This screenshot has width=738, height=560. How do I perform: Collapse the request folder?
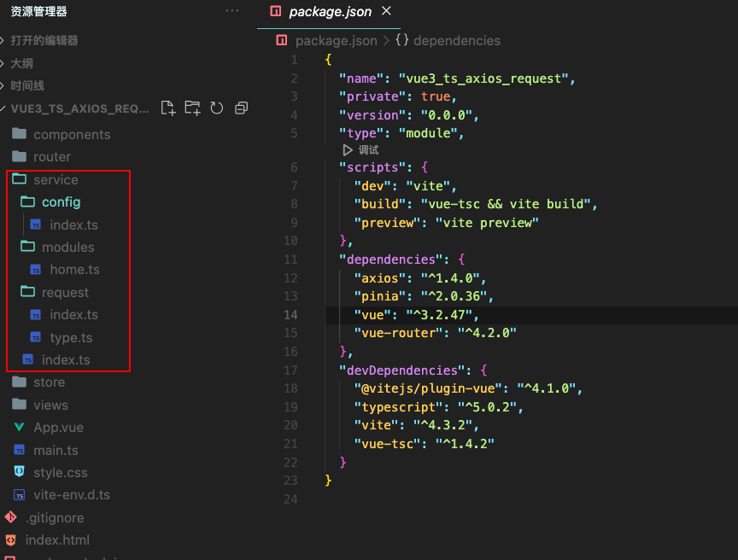click(65, 293)
